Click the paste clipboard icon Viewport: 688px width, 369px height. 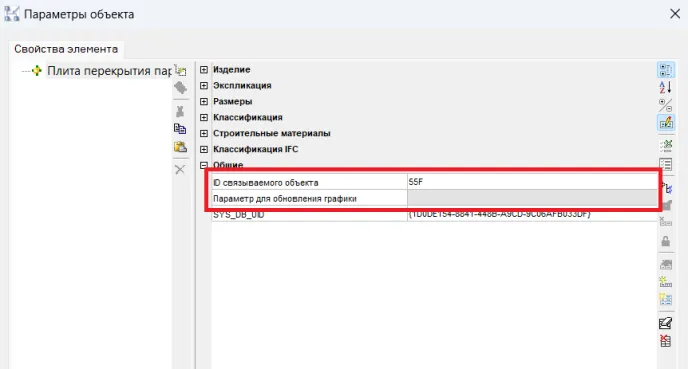coord(180,147)
